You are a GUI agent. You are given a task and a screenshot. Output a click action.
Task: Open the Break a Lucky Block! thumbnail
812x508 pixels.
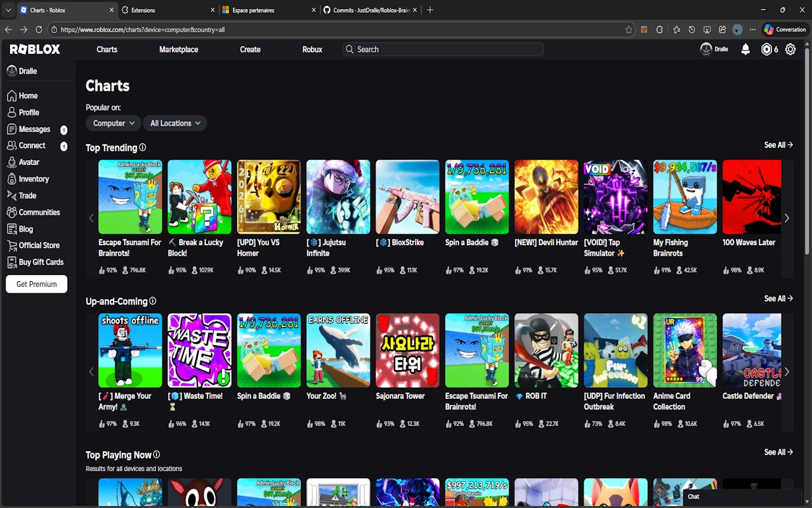point(199,197)
